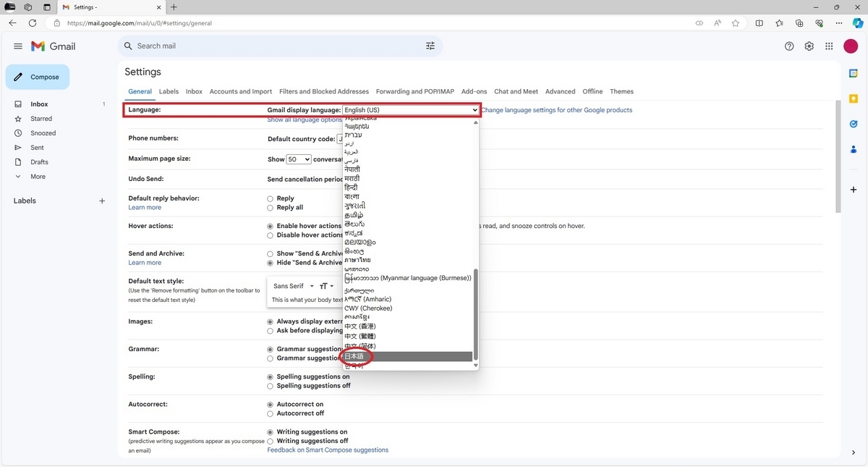Open the Gmail Support help icon

pos(789,46)
